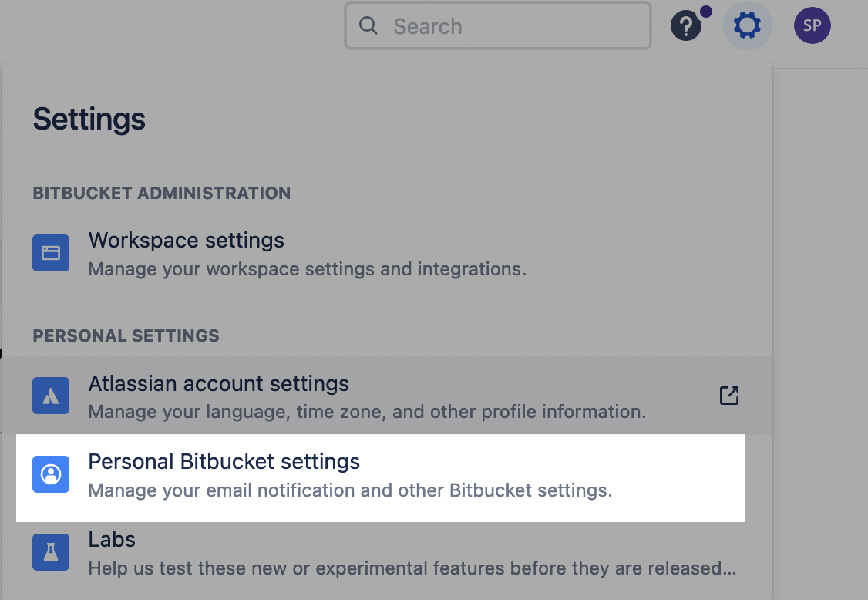Screen dimensions: 868x600
Task: Click the Workspace settings window icon
Action: [x=51, y=253]
